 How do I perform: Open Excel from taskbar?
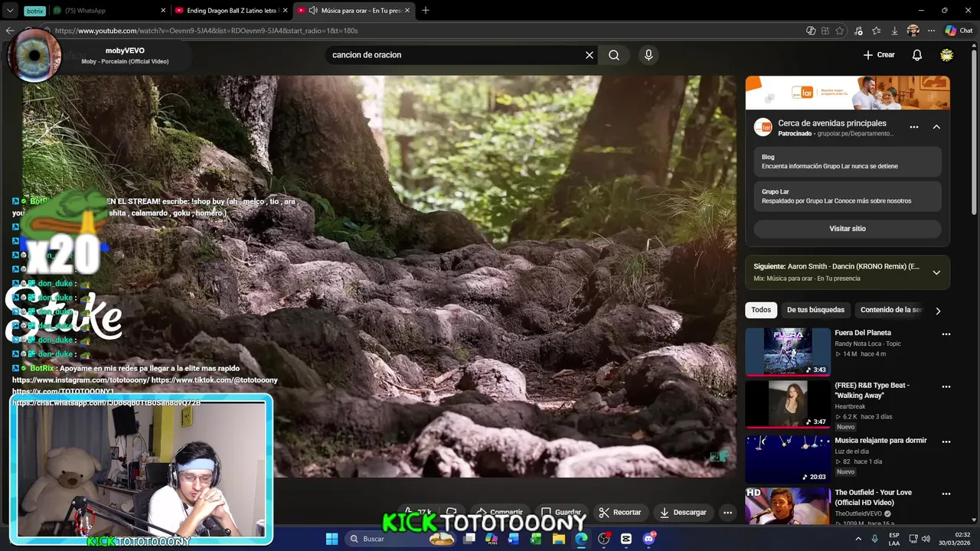tap(536, 539)
